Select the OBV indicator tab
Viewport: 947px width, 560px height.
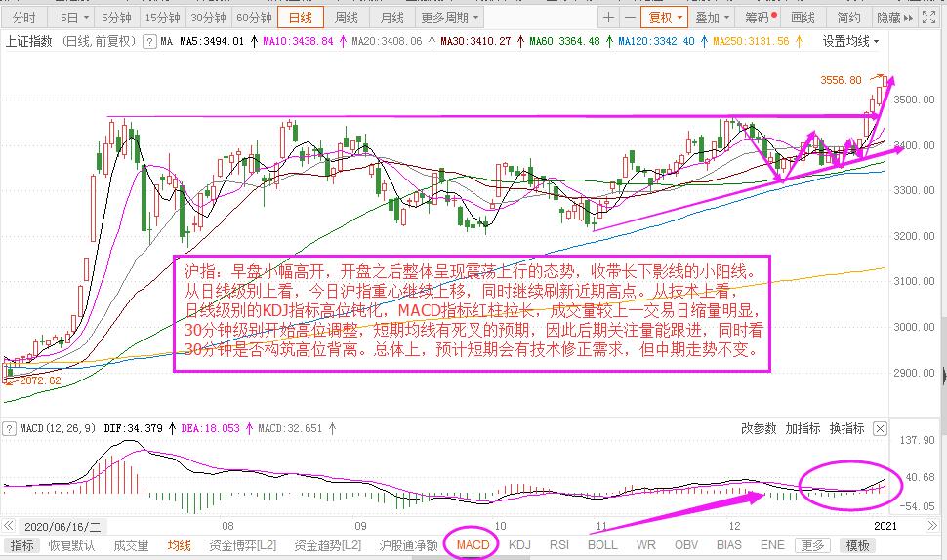pos(686,545)
